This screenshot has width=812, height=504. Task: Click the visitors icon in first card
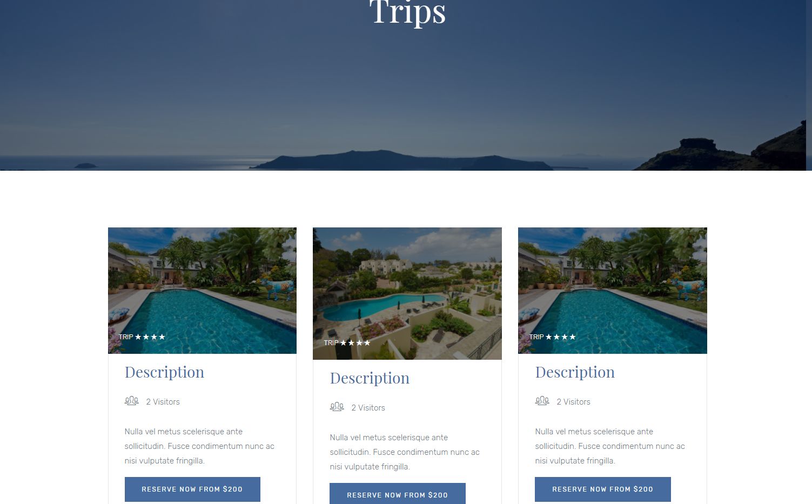pyautogui.click(x=131, y=401)
